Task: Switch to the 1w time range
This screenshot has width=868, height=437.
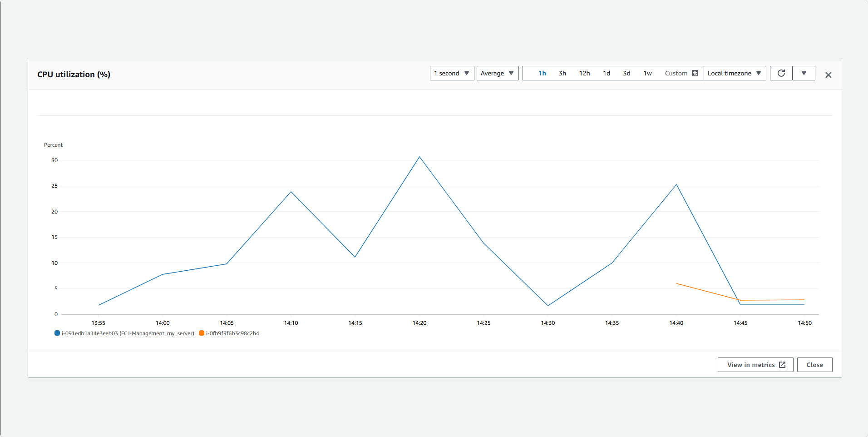Action: 648,73
